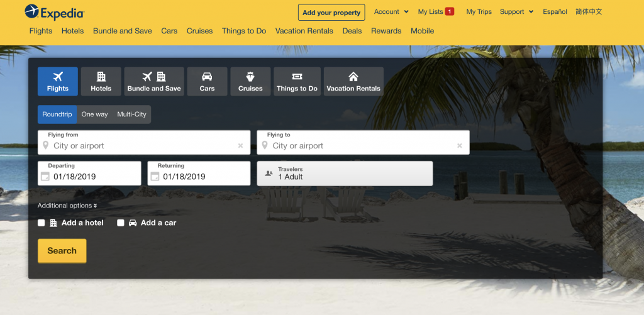
Task: Clear the Flying from field with its X
Action: [241, 145]
